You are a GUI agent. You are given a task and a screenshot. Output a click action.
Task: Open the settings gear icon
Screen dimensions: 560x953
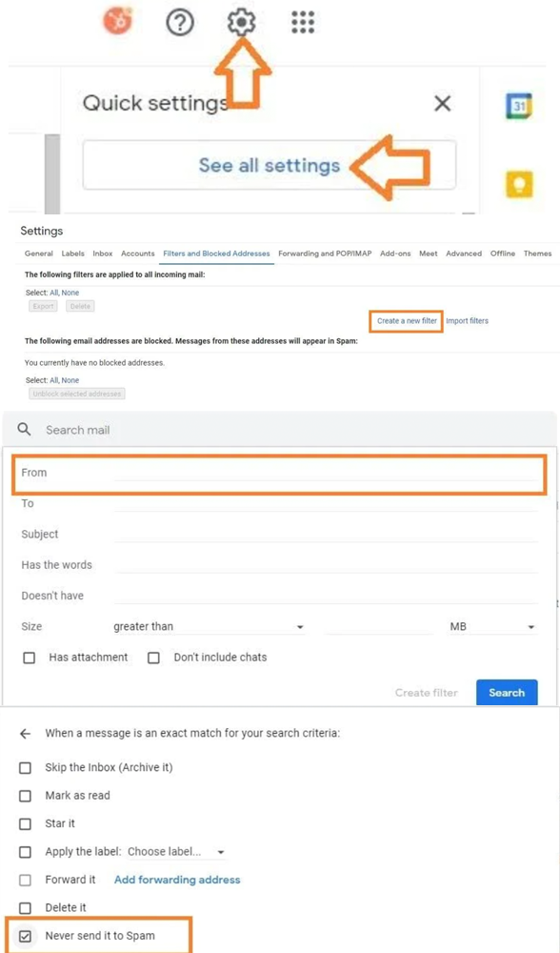pos(241,23)
